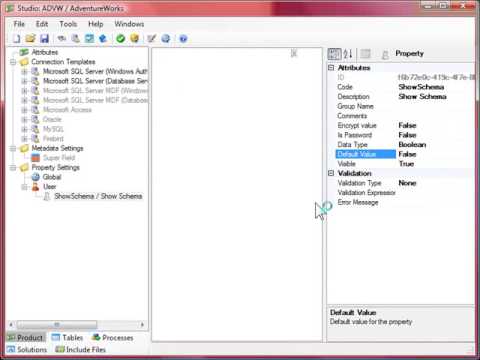Click the yellow coin toolbar icon
Image resolution: width=480 pixels, height=360 pixels.
[x=134, y=39]
